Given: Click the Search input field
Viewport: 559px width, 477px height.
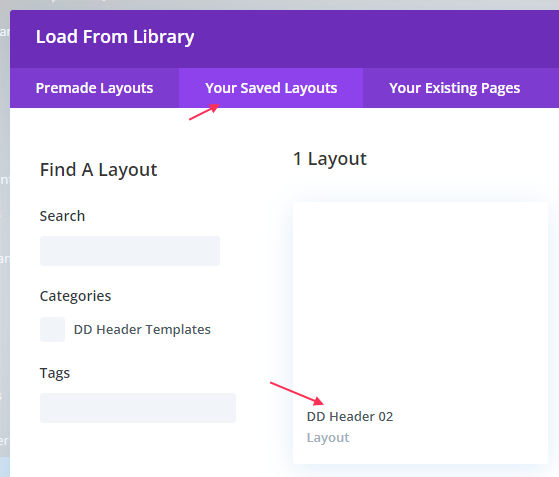Looking at the screenshot, I should pyautogui.click(x=130, y=251).
